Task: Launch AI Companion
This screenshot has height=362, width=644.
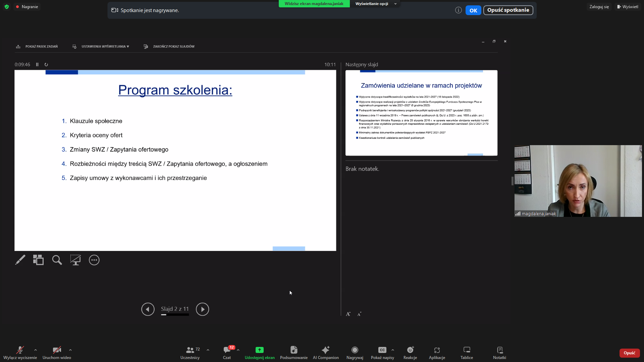Action: (x=326, y=353)
